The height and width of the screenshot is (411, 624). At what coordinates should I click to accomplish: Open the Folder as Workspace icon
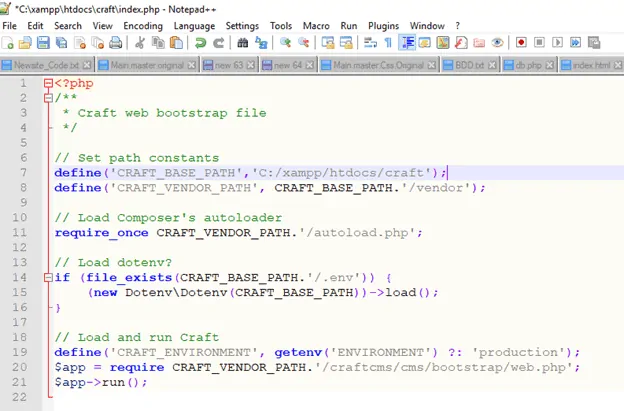pos(479,43)
